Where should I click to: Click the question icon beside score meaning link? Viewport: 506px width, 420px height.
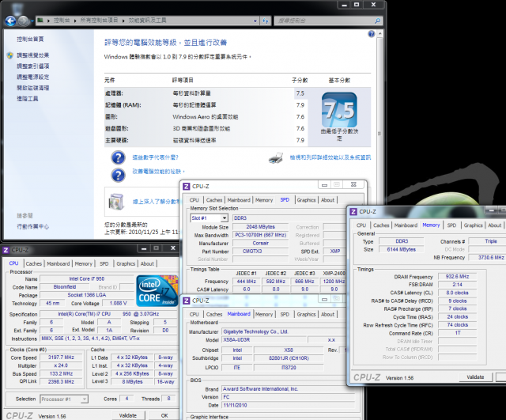point(118,158)
